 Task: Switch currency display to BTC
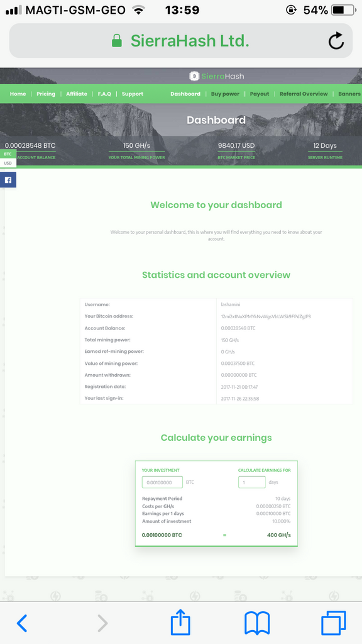click(8, 154)
